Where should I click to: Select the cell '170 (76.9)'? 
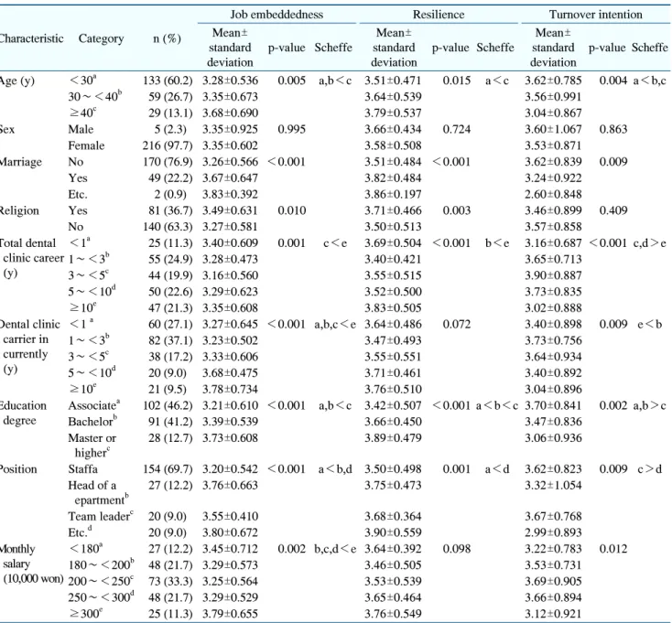(x=168, y=162)
